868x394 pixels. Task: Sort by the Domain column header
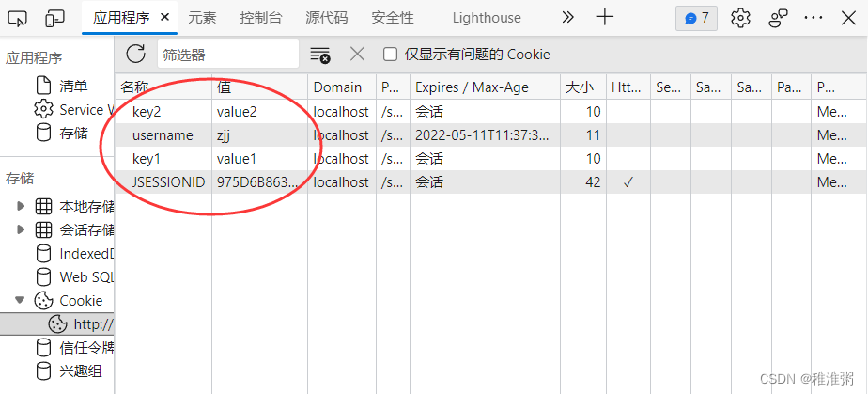342,87
